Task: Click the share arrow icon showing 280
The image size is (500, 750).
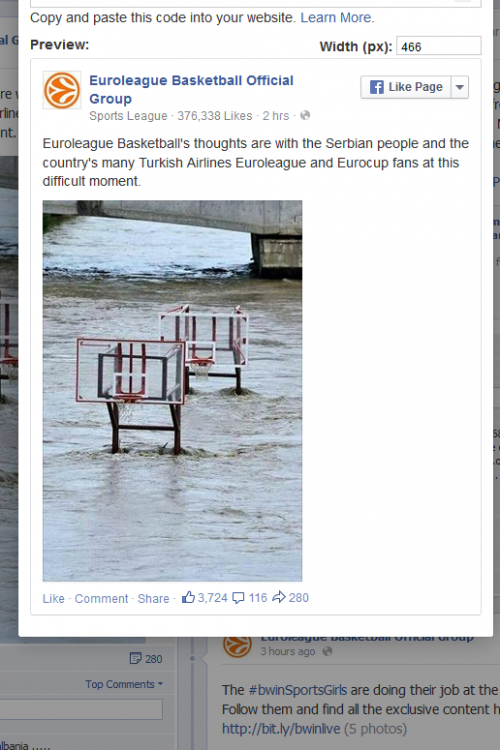Action: pos(278,597)
